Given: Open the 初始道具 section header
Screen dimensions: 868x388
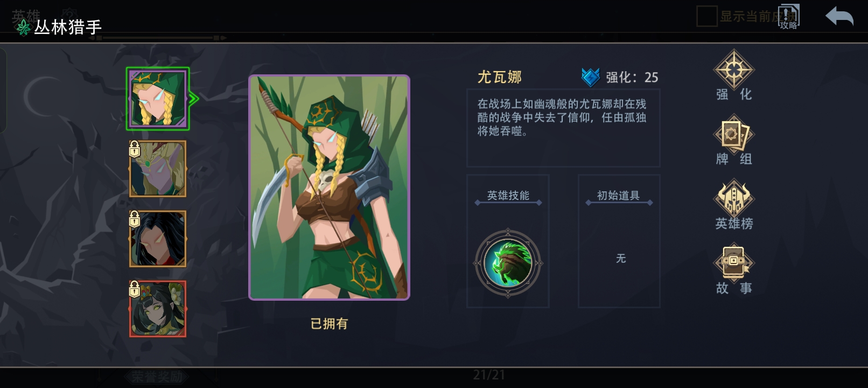Looking at the screenshot, I should (619, 196).
